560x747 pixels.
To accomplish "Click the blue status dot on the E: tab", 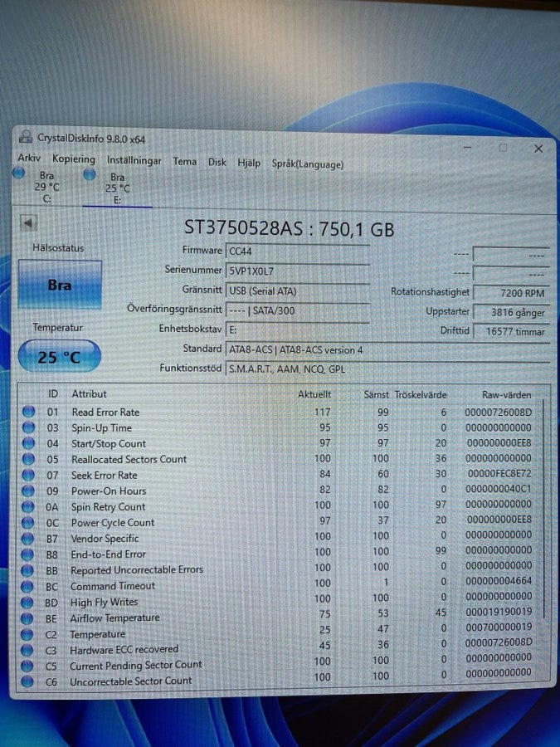I will pos(90,174).
